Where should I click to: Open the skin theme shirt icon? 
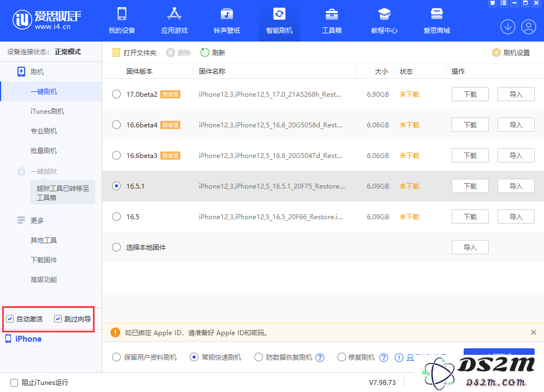click(492, 3)
